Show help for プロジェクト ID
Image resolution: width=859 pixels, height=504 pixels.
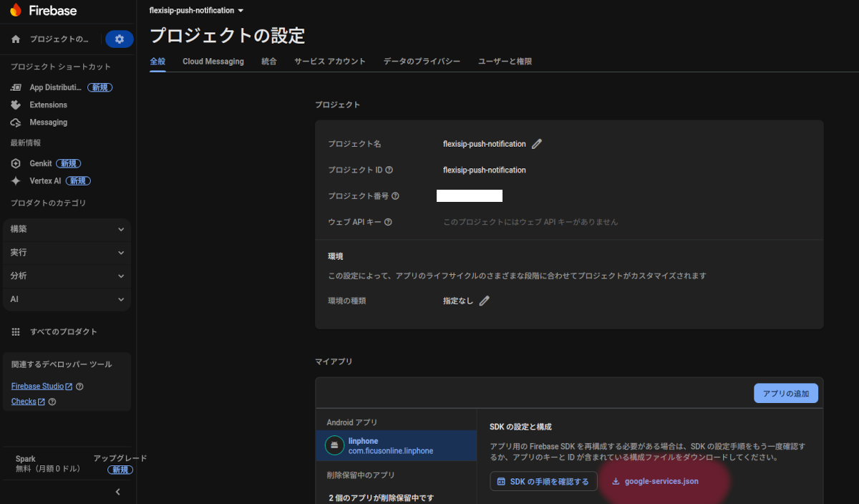(x=389, y=170)
